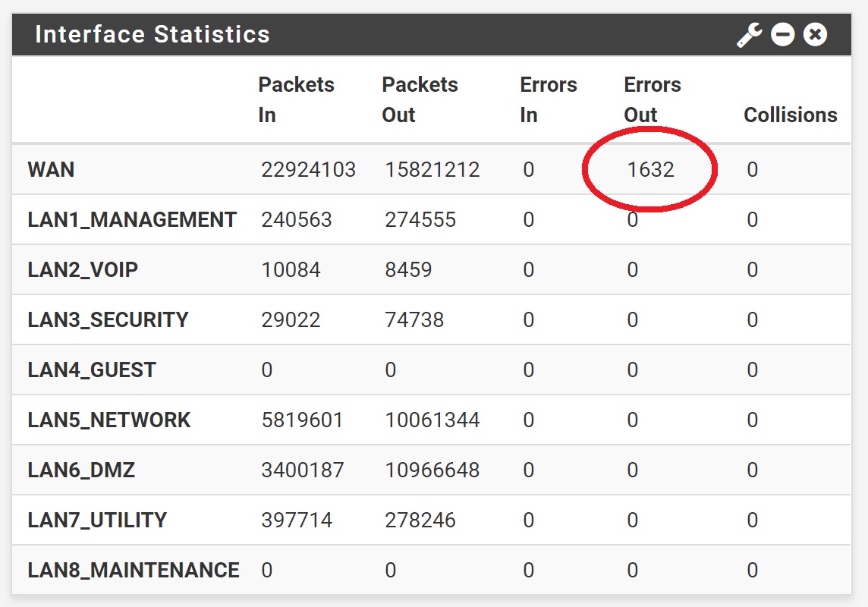The height and width of the screenshot is (607, 868).
Task: Collapse the Interface Statistics widget with minus icon
Action: click(782, 35)
